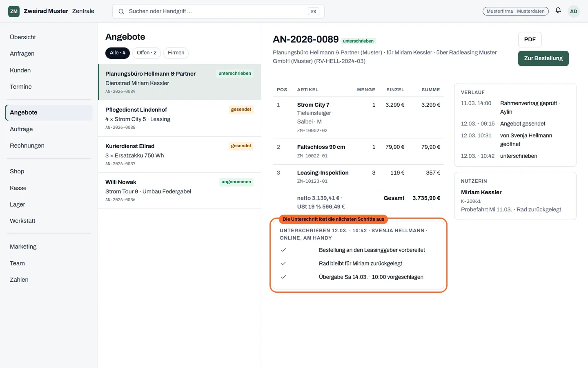Focus the Suchen oder Handgriff search field
This screenshot has width=588, height=368.
218,11
